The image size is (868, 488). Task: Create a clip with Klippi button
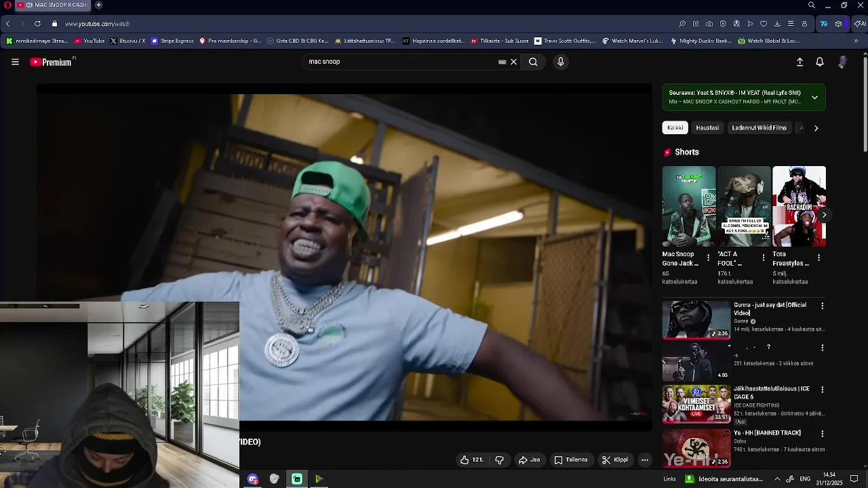click(615, 460)
